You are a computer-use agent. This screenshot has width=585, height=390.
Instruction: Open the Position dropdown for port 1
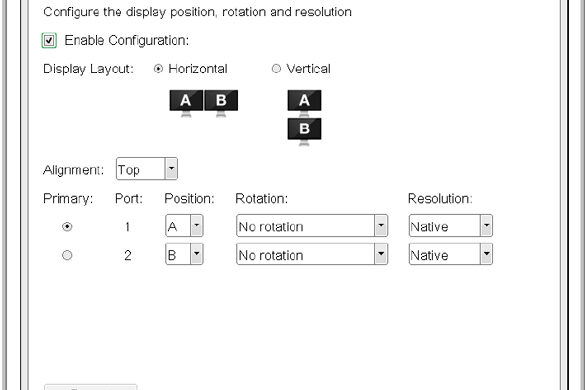point(184,225)
